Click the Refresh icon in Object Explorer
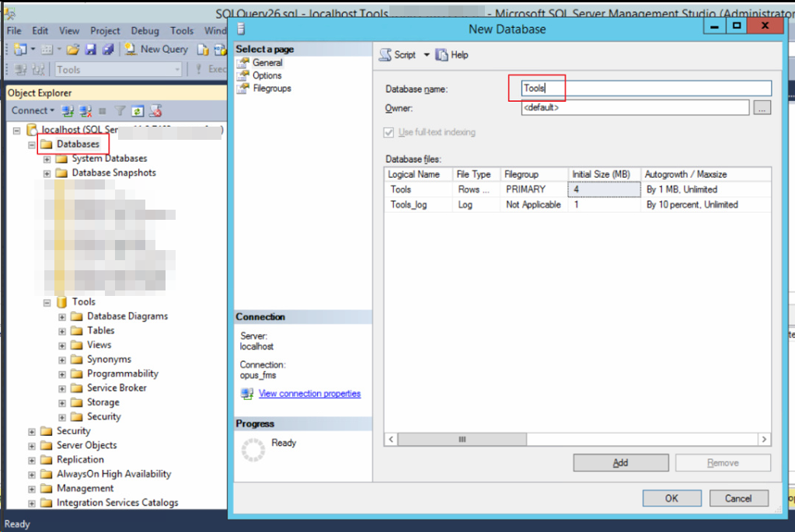This screenshot has height=532, width=795. tap(138, 110)
